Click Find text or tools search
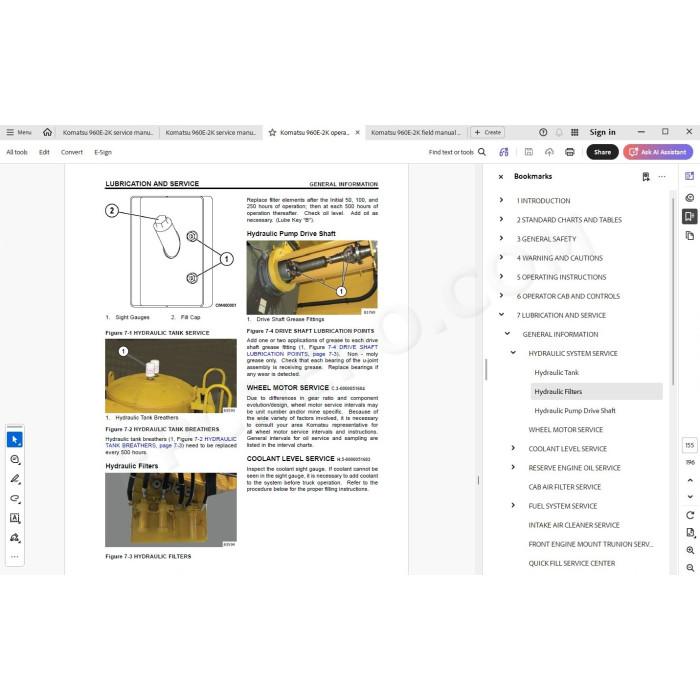This screenshot has width=700, height=700. (x=457, y=152)
